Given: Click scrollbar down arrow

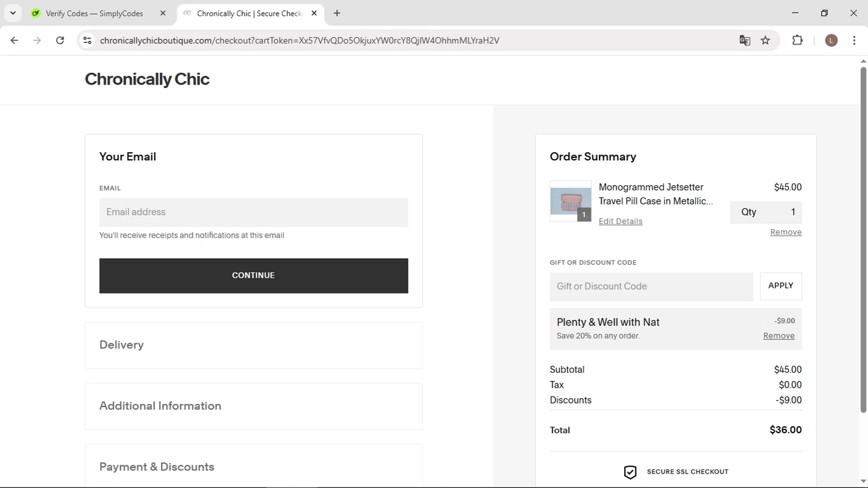Looking at the screenshot, I should pos(863,481).
